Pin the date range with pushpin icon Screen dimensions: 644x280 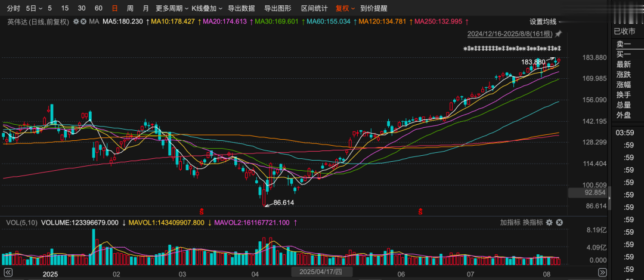pos(558,33)
